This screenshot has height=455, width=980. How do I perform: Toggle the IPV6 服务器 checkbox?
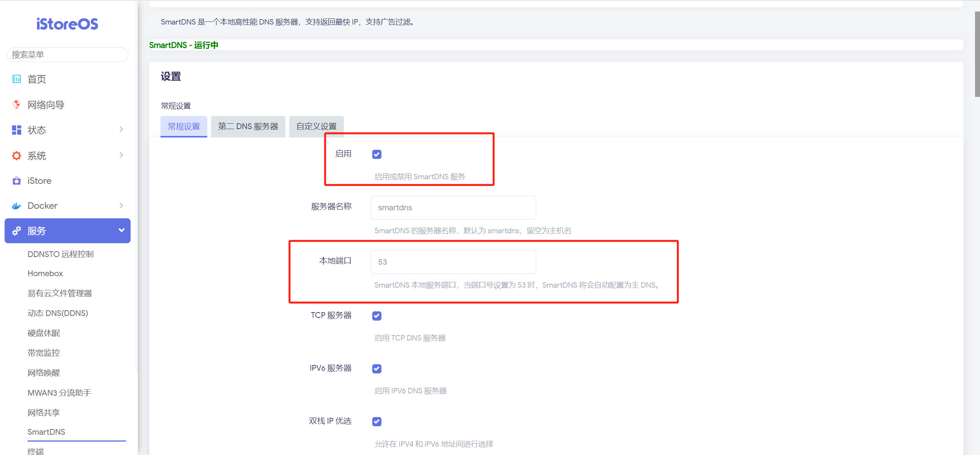[377, 369]
